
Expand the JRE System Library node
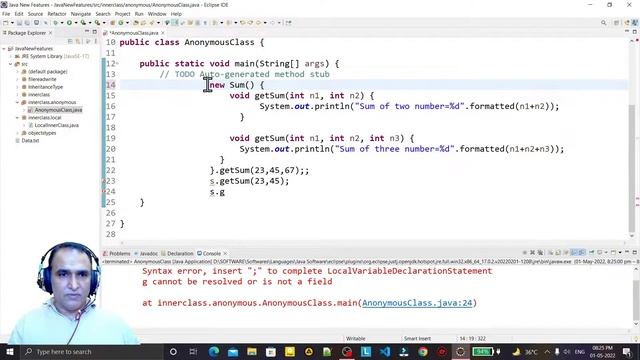point(11,56)
